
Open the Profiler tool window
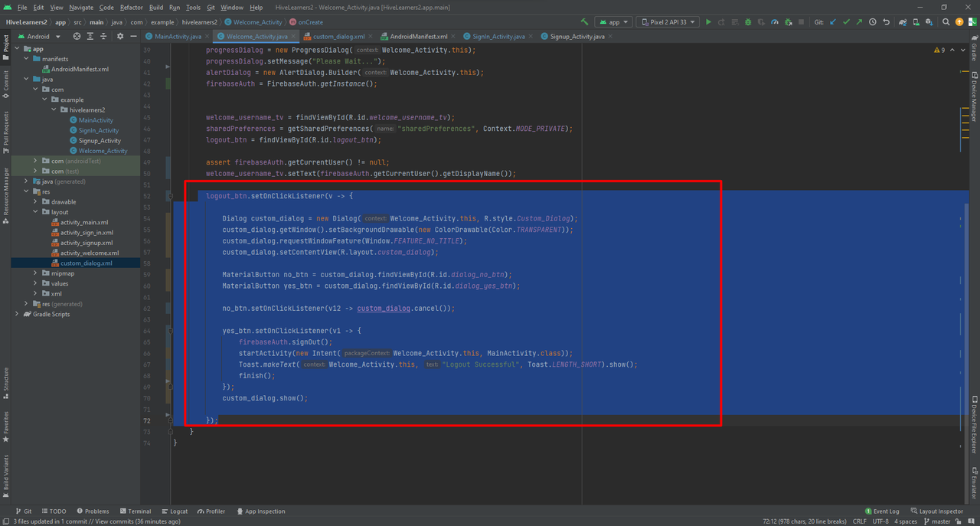211,511
